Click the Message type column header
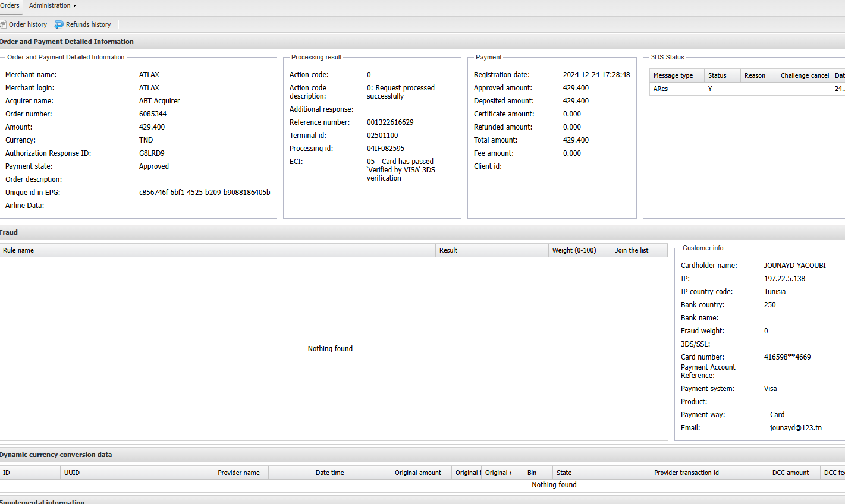845x504 pixels. (x=673, y=75)
